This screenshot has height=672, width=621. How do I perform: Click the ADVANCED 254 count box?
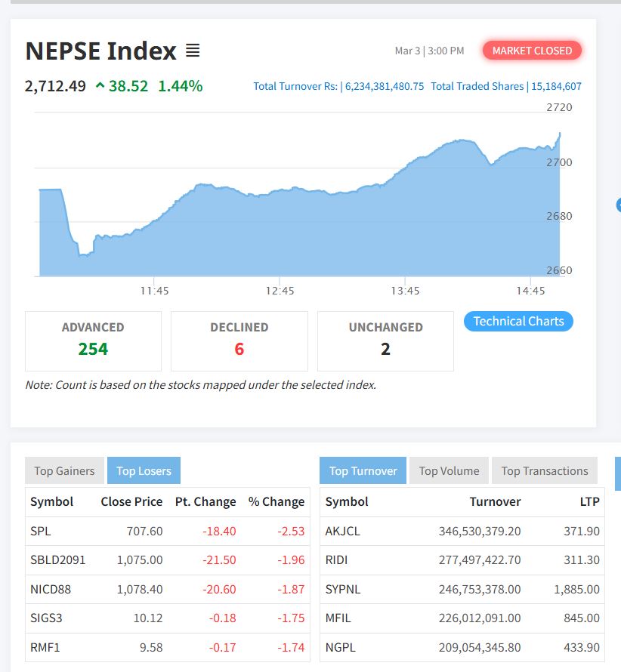pyautogui.click(x=93, y=341)
